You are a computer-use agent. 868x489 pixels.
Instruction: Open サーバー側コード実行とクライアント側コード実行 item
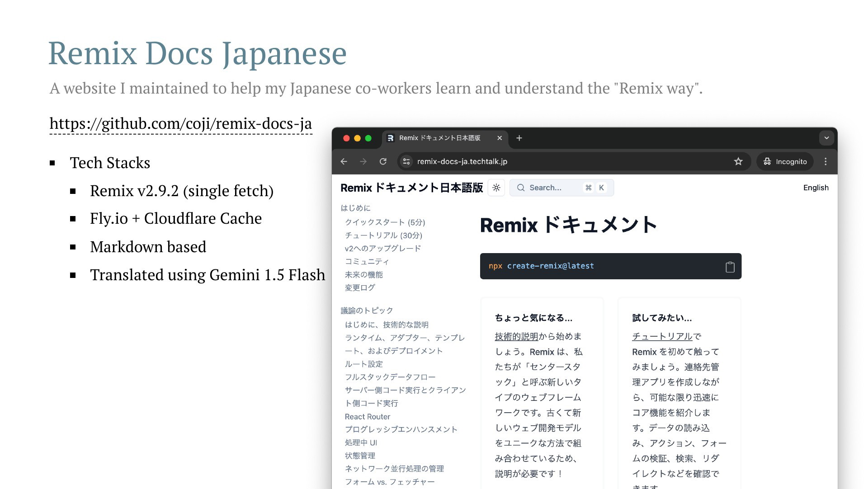pyautogui.click(x=405, y=396)
